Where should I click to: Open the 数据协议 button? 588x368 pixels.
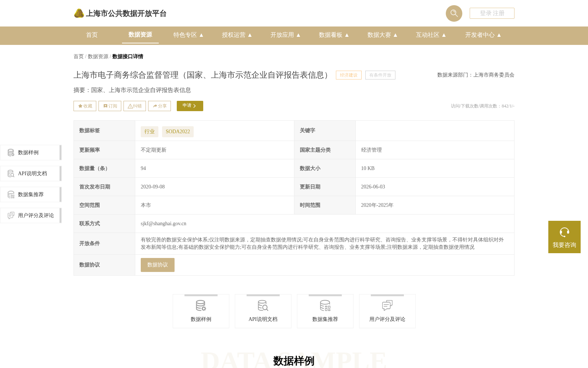coord(158,265)
